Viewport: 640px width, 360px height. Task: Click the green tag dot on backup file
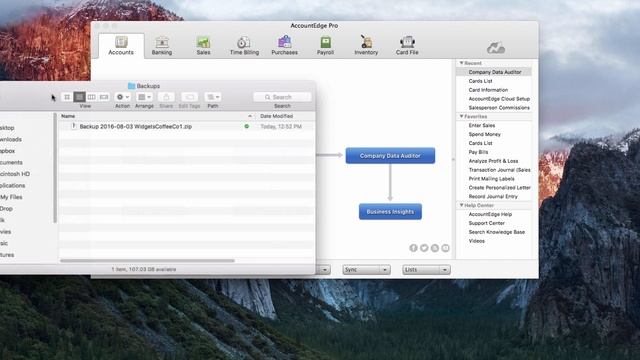point(247,127)
